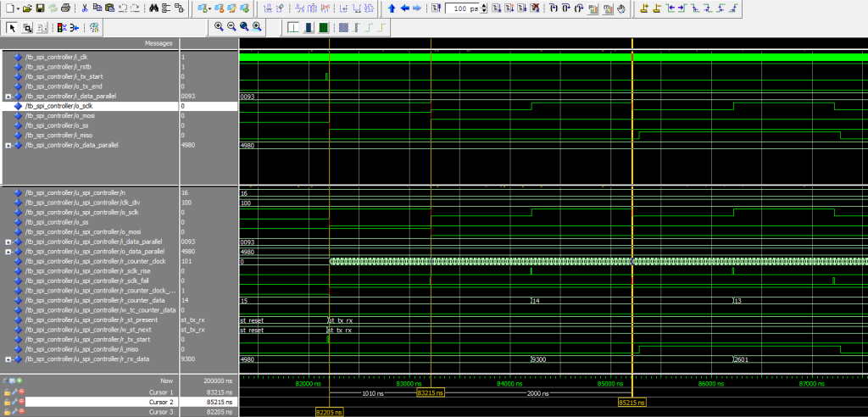Click the Paste clipboard icon

(x=109, y=8)
